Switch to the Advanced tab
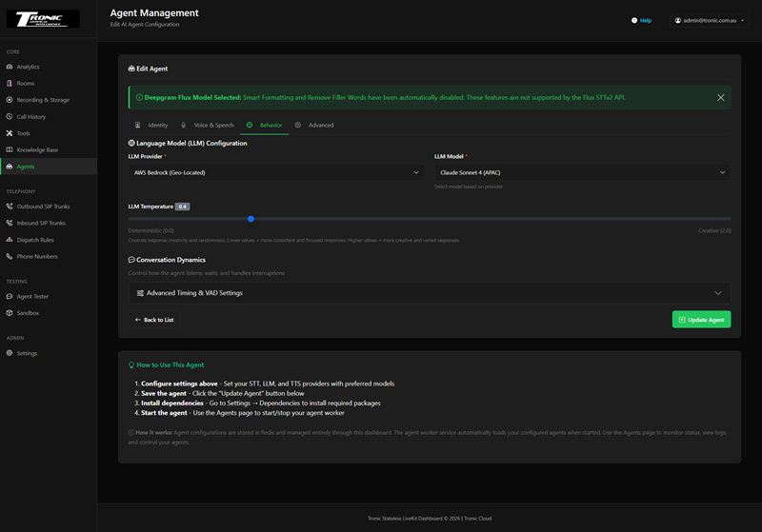 click(314, 125)
